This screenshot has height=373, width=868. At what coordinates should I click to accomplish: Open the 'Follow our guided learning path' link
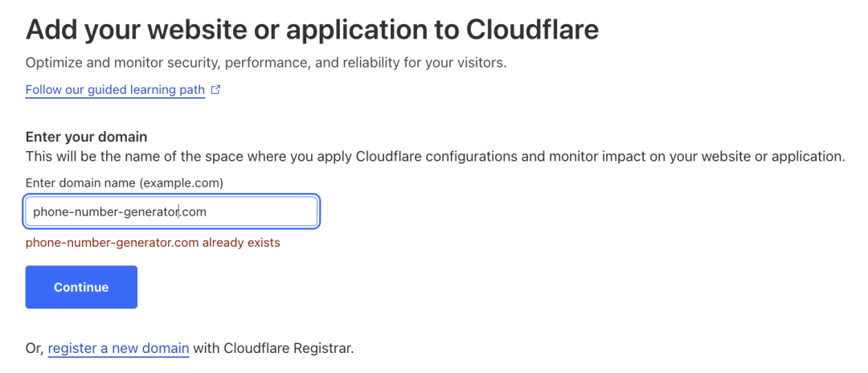(115, 90)
